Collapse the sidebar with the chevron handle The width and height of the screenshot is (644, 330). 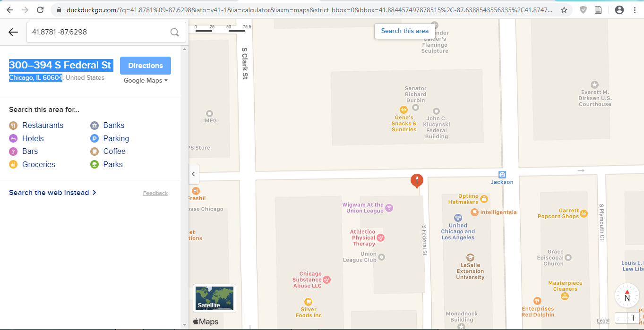[193, 174]
